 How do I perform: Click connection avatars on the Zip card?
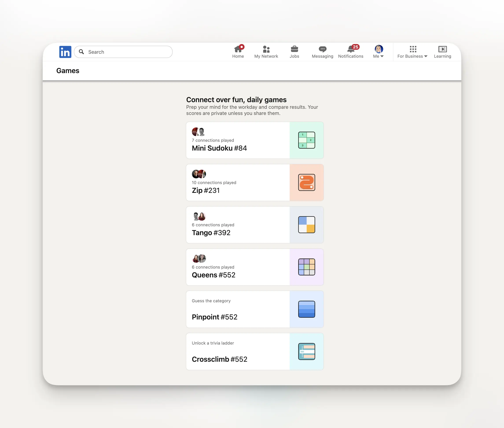tap(199, 174)
